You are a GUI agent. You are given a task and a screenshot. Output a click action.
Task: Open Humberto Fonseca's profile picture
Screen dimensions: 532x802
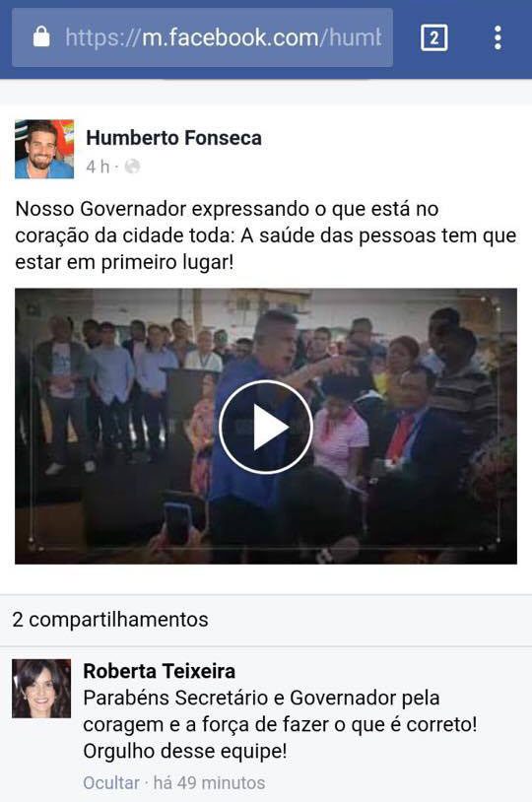point(44,149)
